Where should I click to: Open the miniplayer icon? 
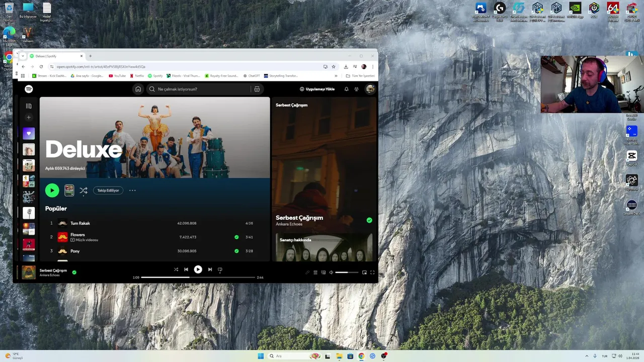pyautogui.click(x=364, y=273)
